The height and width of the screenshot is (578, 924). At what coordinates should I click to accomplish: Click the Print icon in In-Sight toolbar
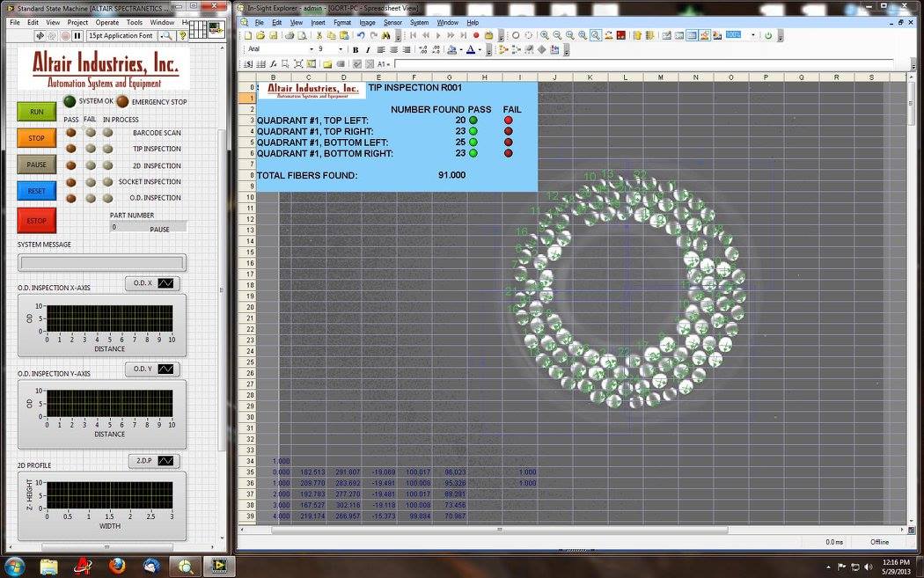click(x=290, y=35)
